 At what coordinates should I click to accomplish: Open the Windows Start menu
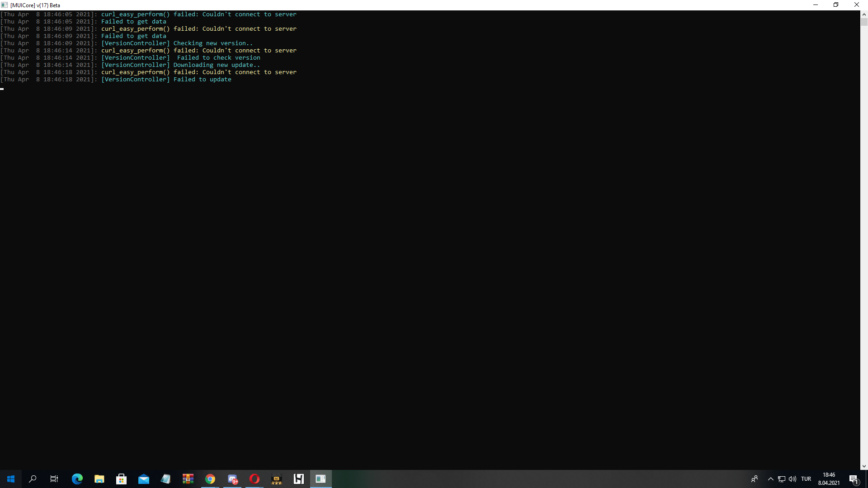[x=11, y=479]
